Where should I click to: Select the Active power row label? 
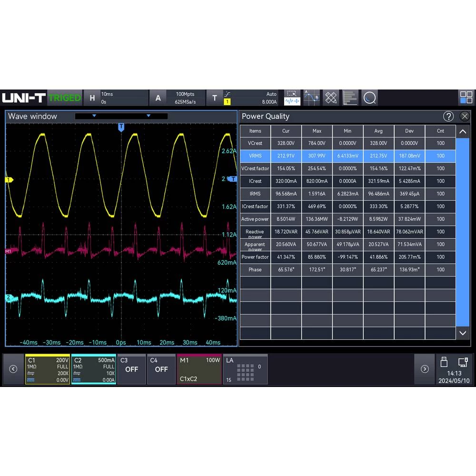point(255,219)
